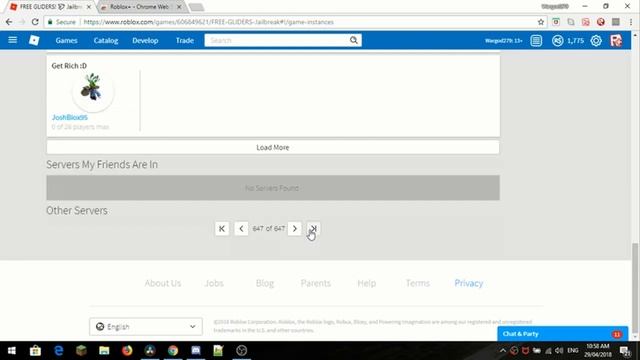Go to Roblox home via logo icon
This screenshot has height=360, width=640.
(x=34, y=40)
